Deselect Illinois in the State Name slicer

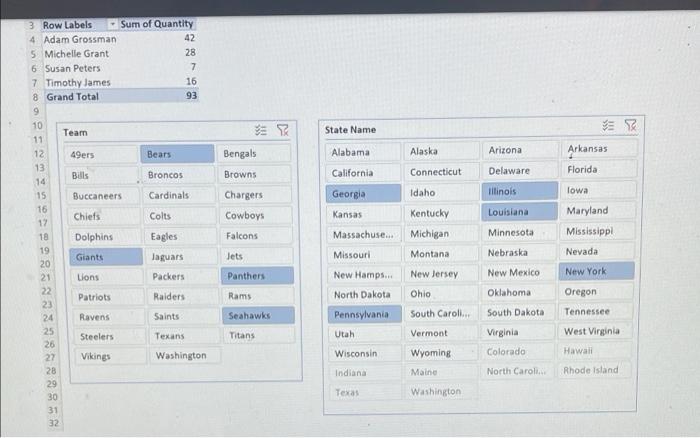[520, 191]
